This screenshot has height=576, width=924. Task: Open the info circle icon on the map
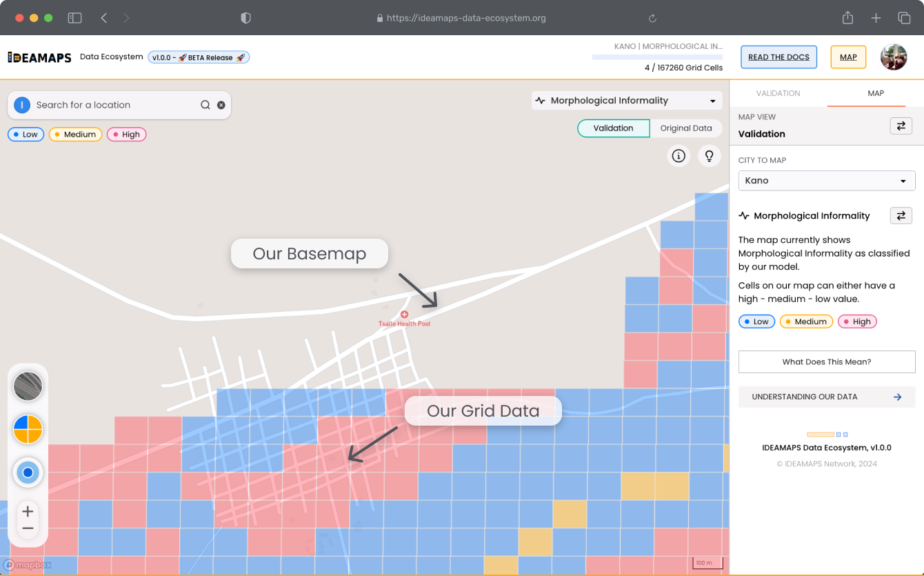coord(679,156)
